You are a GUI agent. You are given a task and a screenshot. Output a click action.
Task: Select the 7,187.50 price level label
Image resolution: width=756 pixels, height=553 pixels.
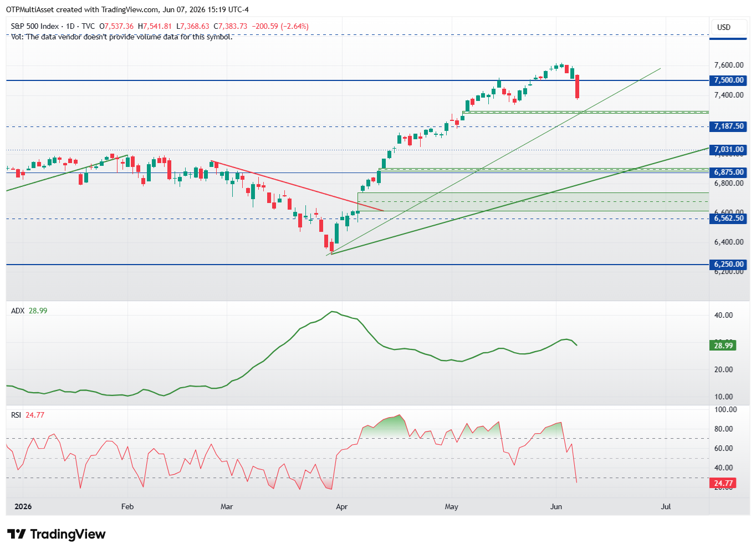coord(728,126)
